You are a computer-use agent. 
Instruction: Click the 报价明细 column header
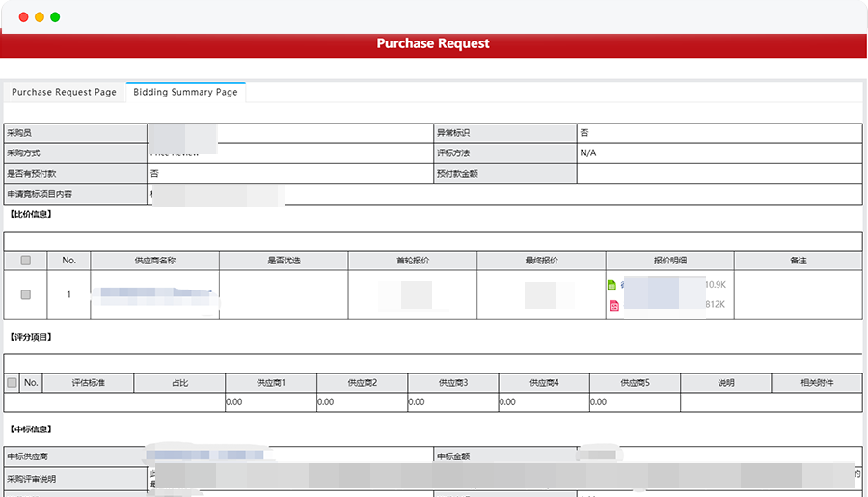[x=670, y=261]
